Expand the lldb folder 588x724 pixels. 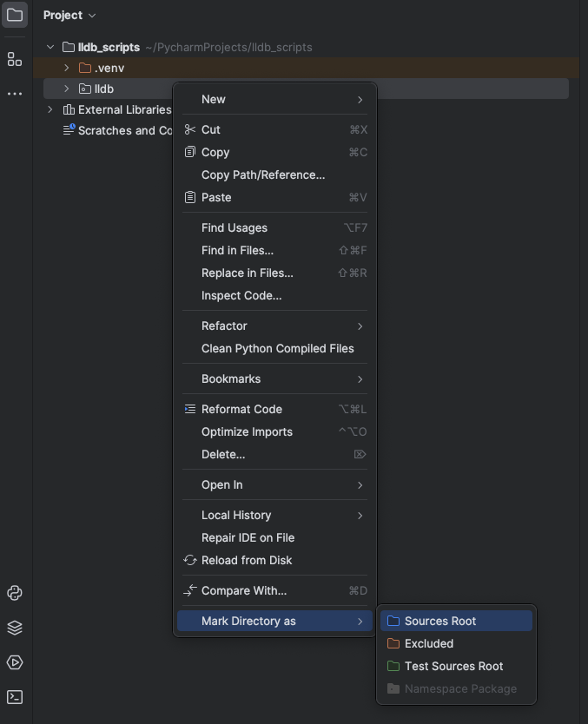[x=67, y=89]
